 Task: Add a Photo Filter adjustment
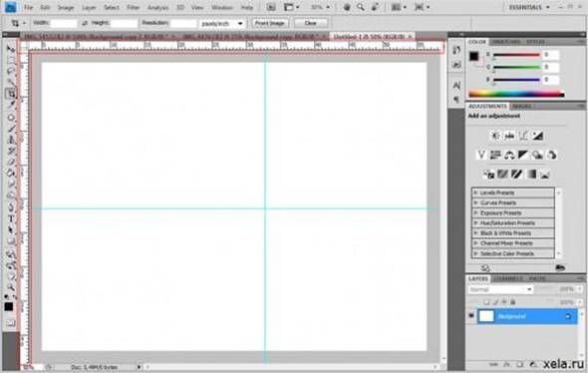[537, 155]
